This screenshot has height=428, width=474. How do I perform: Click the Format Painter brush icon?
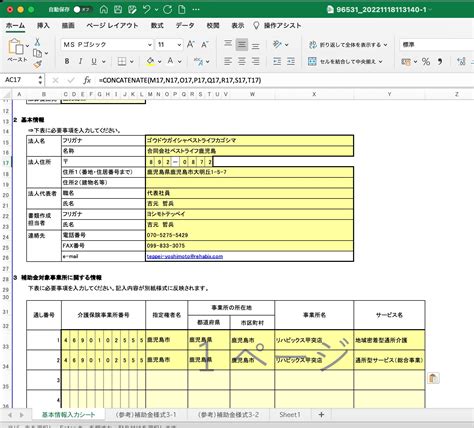[x=37, y=64]
